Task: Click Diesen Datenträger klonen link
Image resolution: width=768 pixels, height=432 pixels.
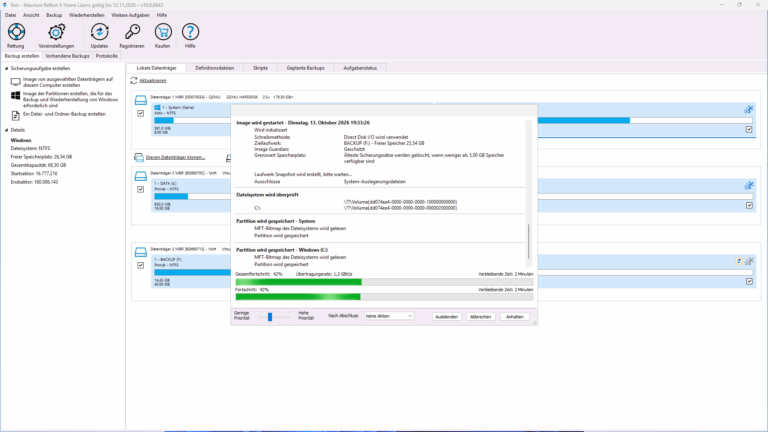Action: (175, 158)
